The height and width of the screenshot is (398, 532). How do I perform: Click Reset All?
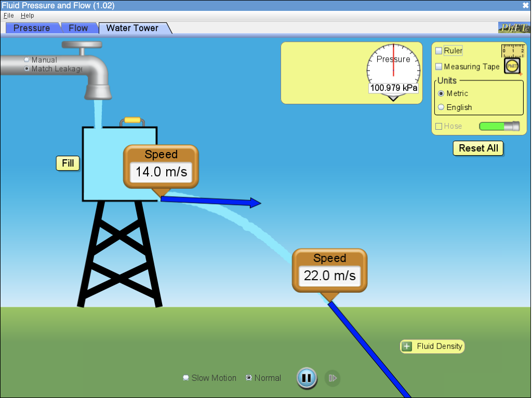477,148
